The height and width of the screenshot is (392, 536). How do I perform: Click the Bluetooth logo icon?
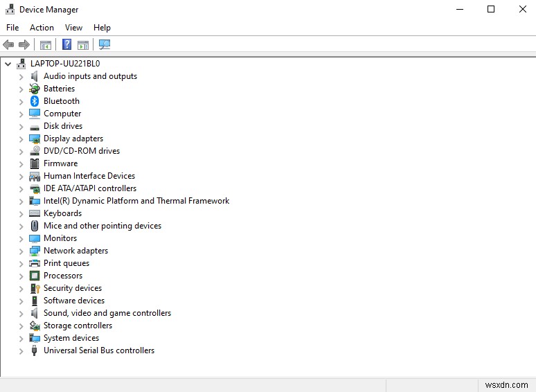(x=34, y=101)
